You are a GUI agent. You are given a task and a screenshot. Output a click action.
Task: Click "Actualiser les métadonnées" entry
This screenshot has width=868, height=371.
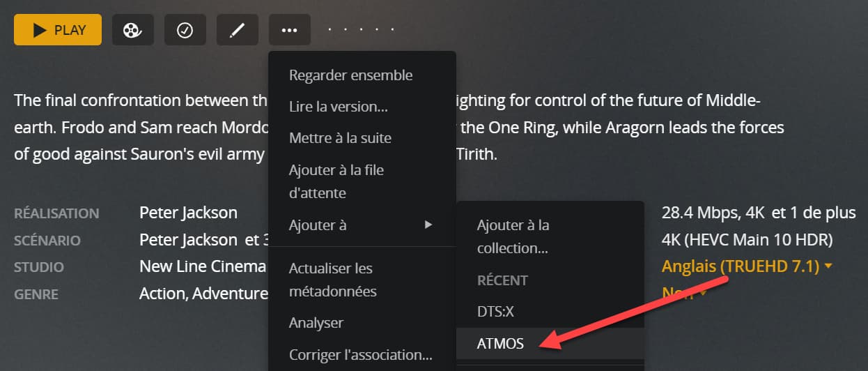tap(332, 280)
